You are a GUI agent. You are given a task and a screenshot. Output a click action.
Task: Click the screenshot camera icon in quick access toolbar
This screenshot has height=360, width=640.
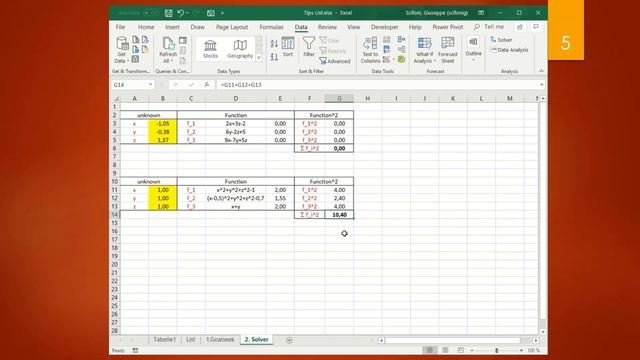click(211, 13)
